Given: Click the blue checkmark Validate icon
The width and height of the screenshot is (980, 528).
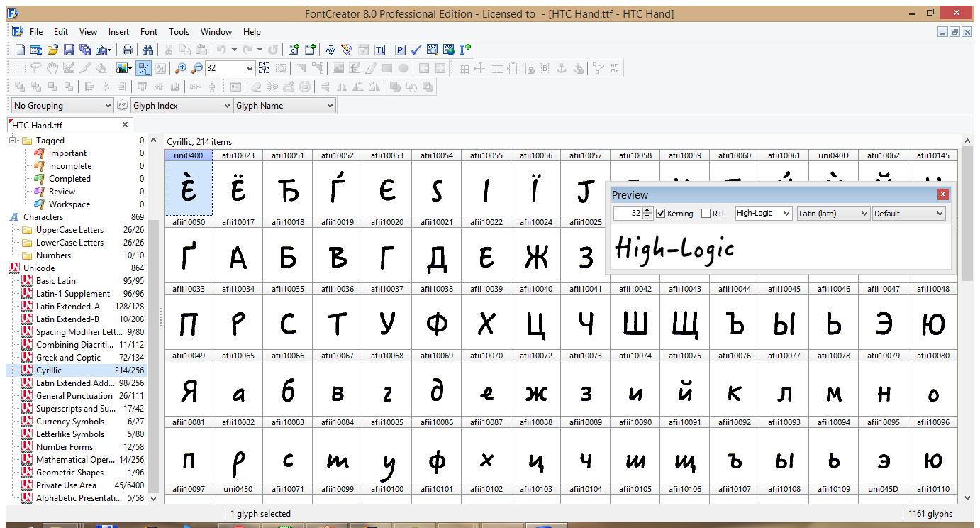Looking at the screenshot, I should point(416,50).
